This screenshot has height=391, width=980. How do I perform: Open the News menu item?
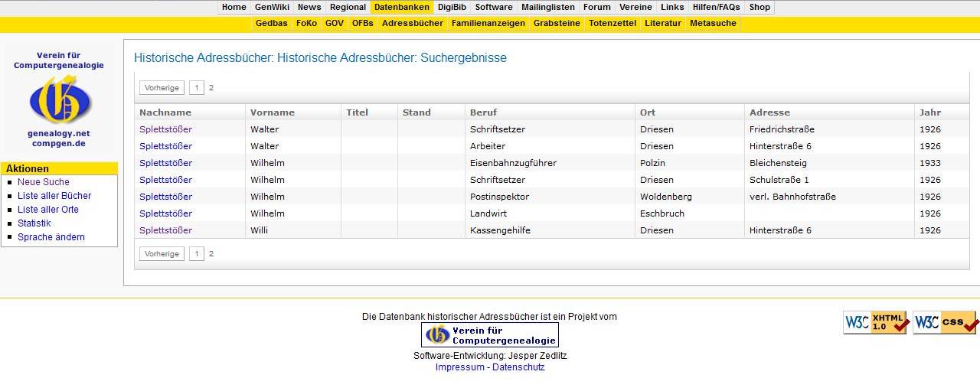pyautogui.click(x=309, y=7)
